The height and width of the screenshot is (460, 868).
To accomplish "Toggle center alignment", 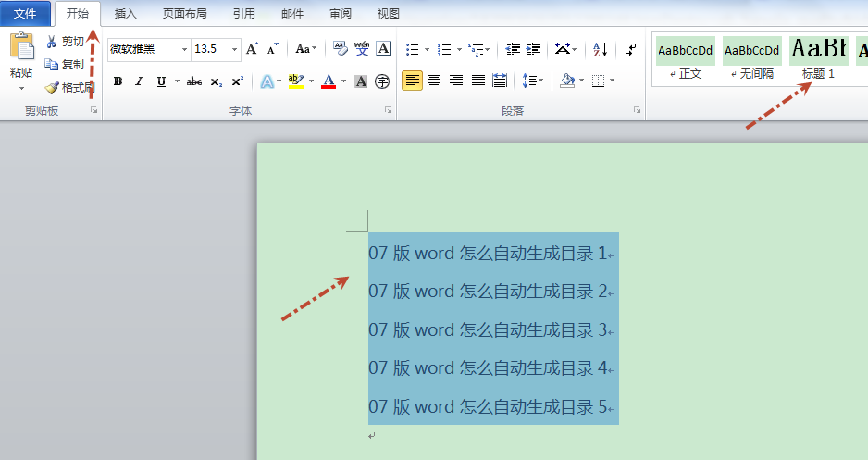I will [x=434, y=81].
